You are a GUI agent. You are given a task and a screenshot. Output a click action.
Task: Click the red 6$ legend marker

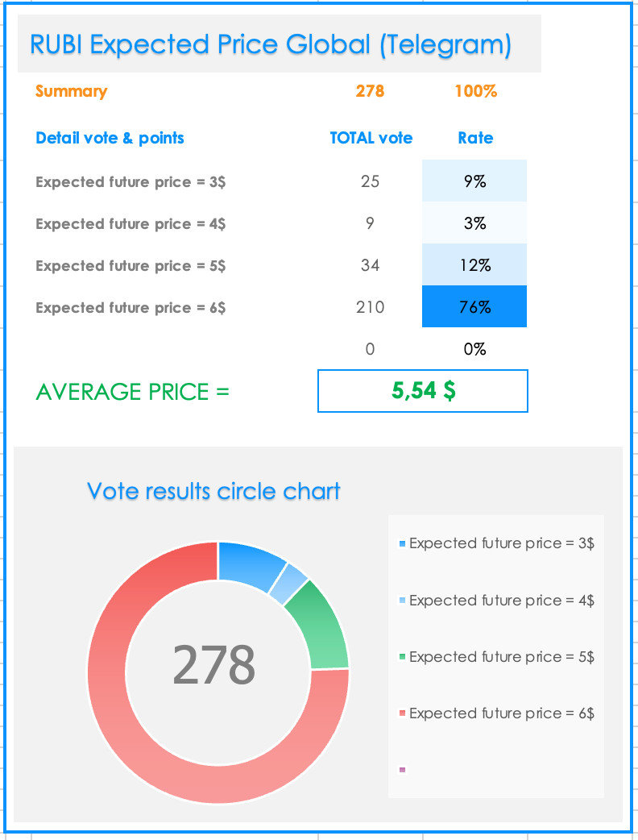point(402,713)
